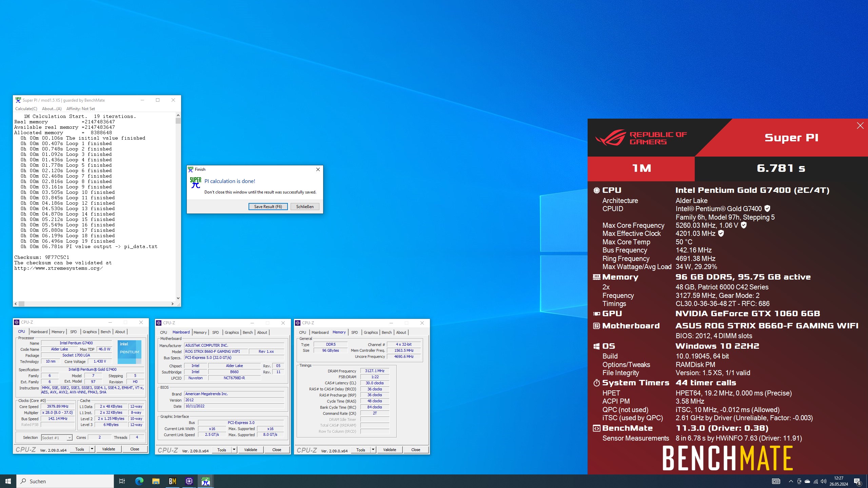Screen dimensions: 868x488
Task: Open Task View on the taskbar
Action: click(x=122, y=481)
